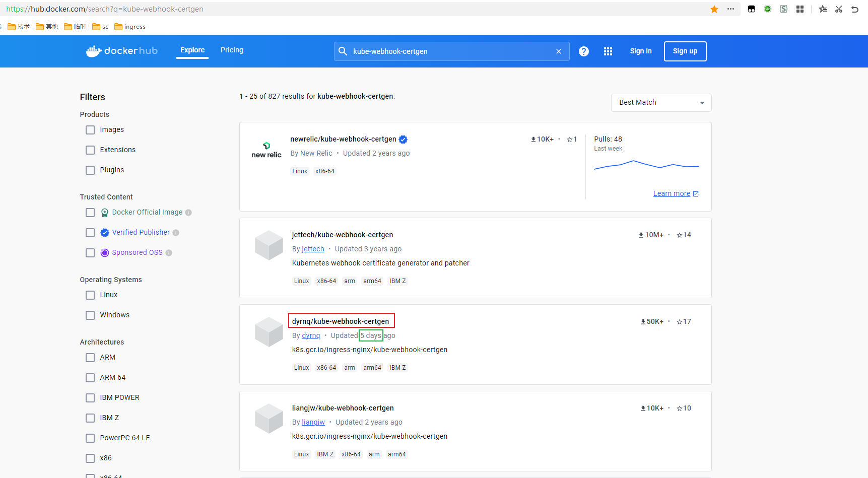This screenshot has height=478, width=868.
Task: Tick the ARM 64 architecture checkbox
Action: (x=90, y=378)
